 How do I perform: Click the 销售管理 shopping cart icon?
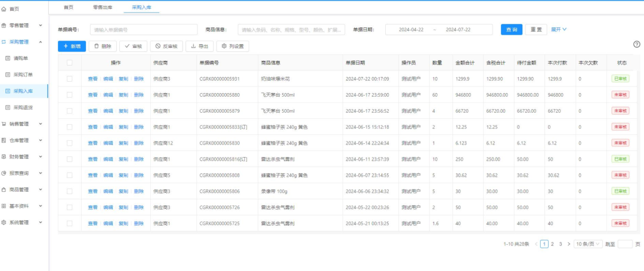click(4, 124)
